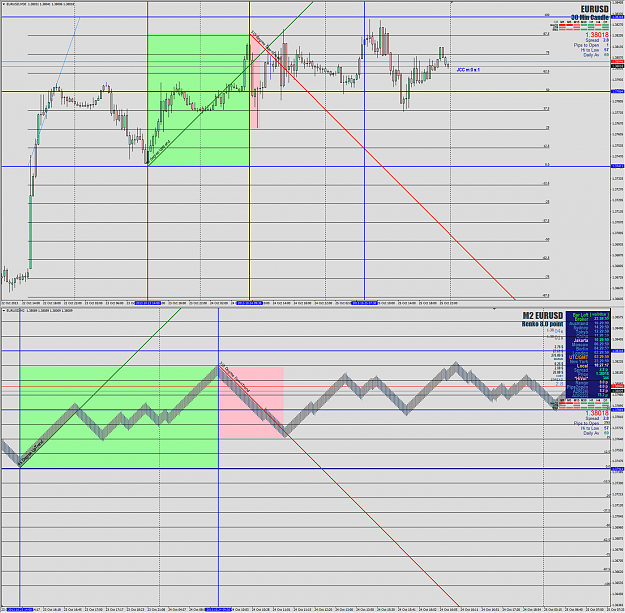Select the 'JCC m:0 s:1' candle countdown label
Image resolution: width=625 pixels, height=613 pixels.
(468, 70)
